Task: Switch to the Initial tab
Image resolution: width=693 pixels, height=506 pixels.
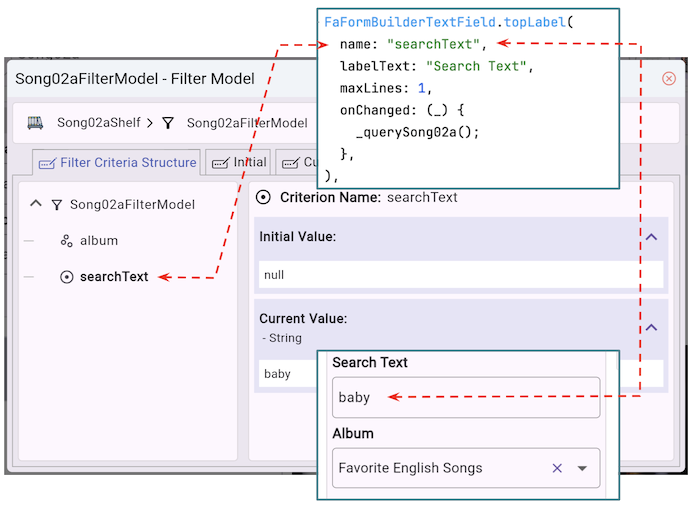Action: click(239, 162)
